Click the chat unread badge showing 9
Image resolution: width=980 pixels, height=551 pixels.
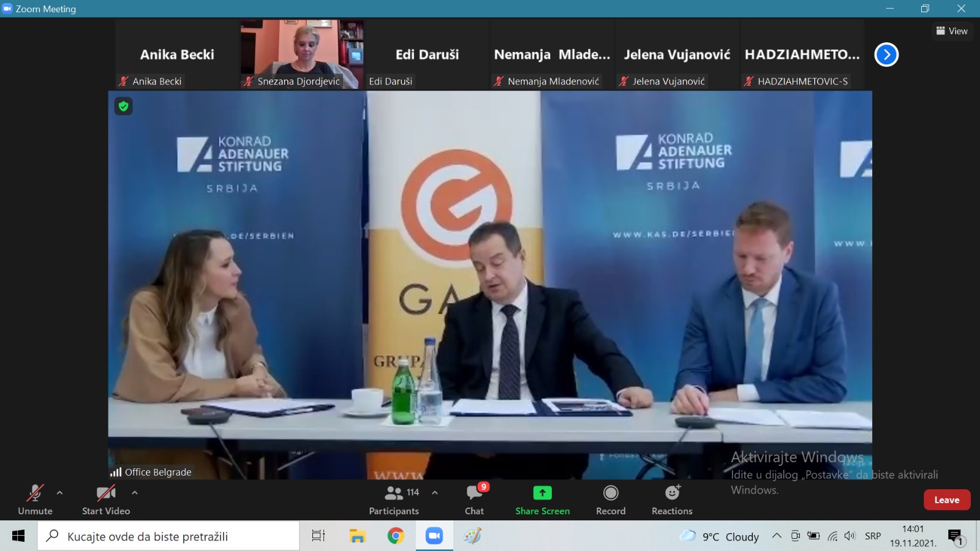pos(483,487)
